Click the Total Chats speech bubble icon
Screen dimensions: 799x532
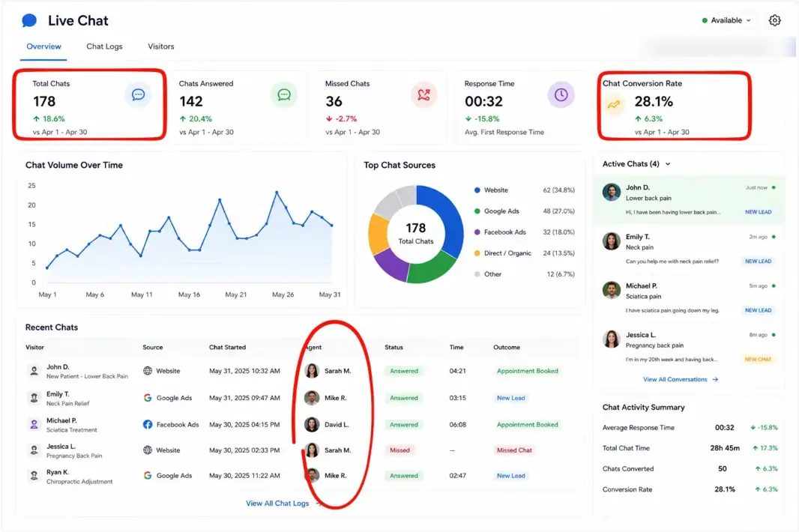[138, 94]
